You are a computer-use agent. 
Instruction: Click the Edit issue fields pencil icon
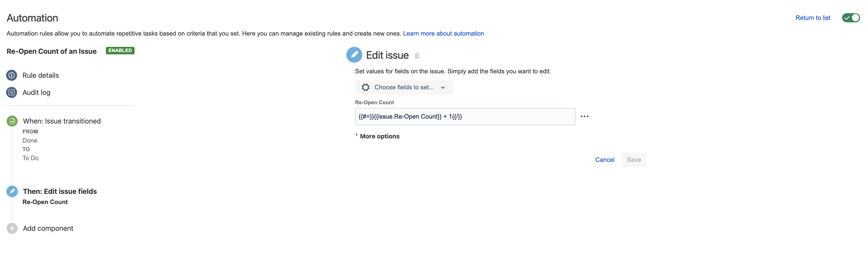click(12, 191)
